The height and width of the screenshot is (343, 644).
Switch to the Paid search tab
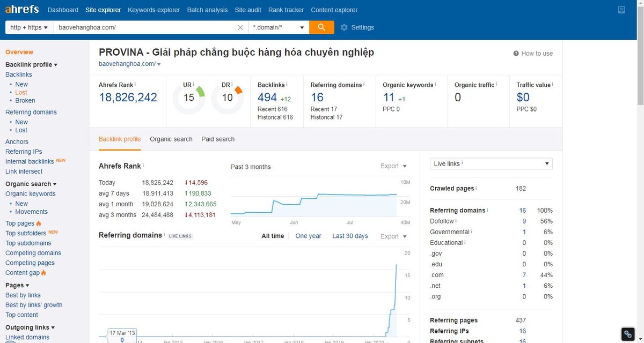[218, 139]
